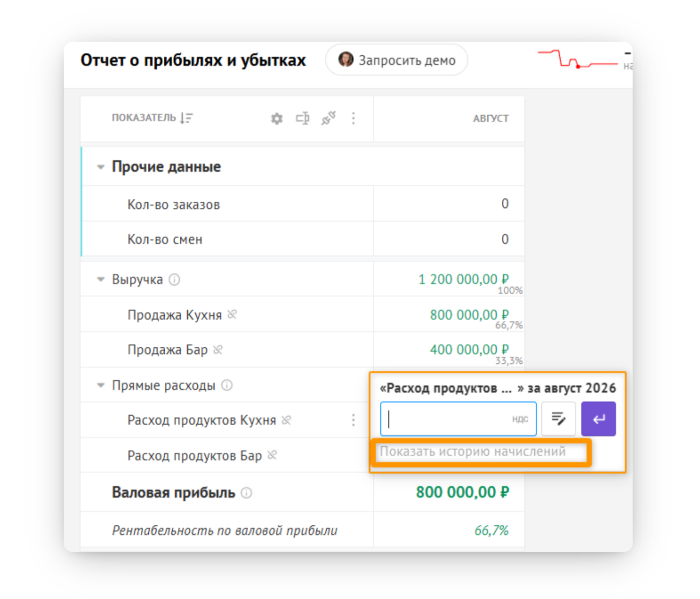
Task: Collapse the Выручка group
Action: click(x=101, y=280)
